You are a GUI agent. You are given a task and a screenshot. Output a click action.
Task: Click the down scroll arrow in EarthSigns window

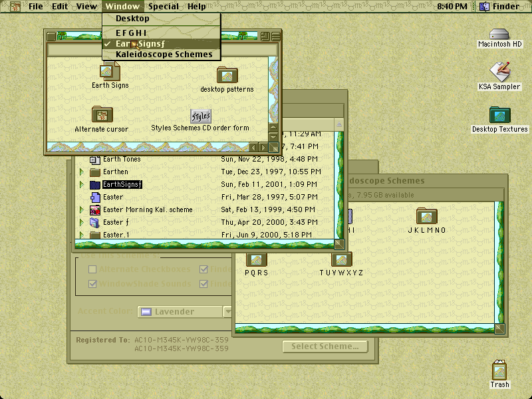273,137
